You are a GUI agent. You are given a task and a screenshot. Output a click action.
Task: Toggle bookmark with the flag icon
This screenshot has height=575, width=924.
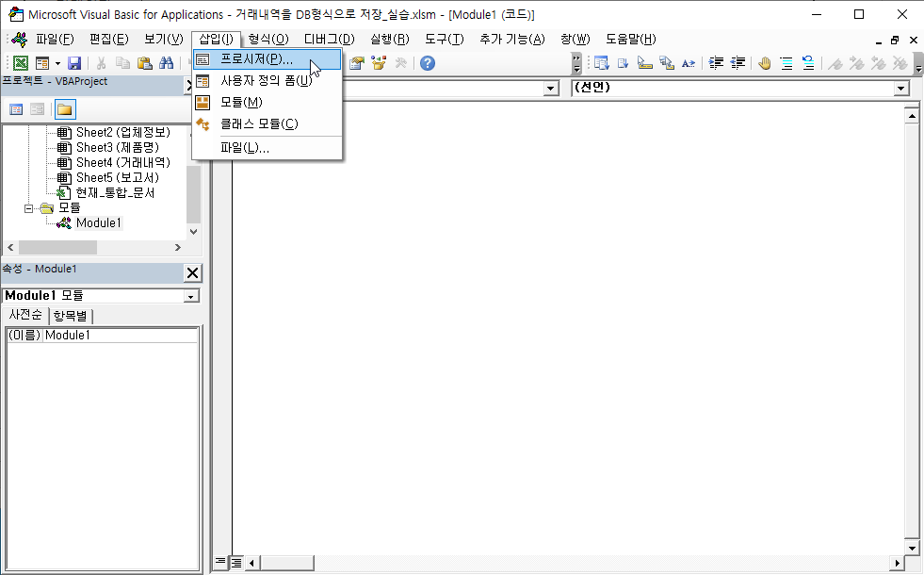[x=835, y=63]
